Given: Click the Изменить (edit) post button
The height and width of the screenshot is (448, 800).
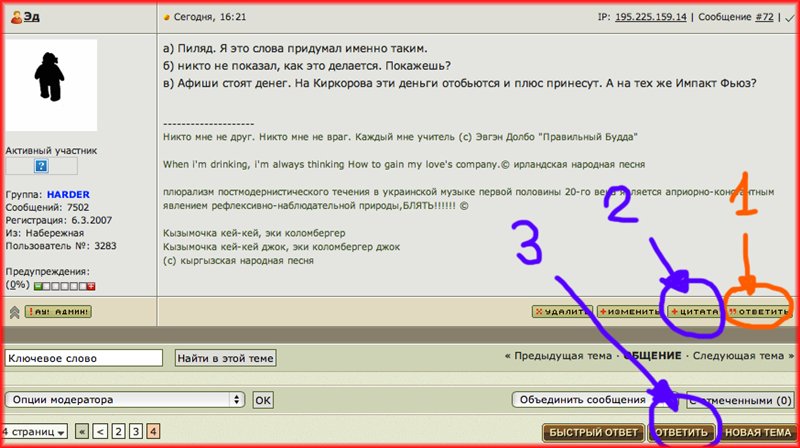Looking at the screenshot, I should tap(628, 311).
